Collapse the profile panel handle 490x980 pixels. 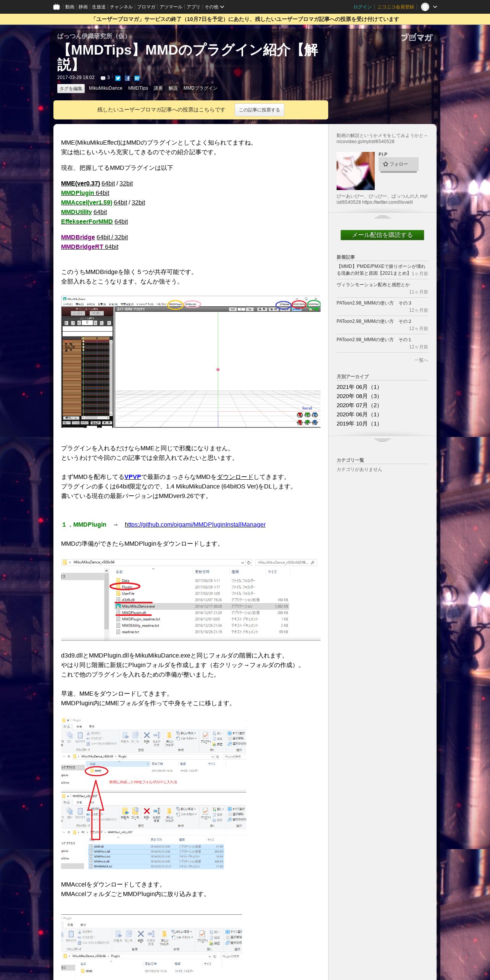tap(382, 216)
